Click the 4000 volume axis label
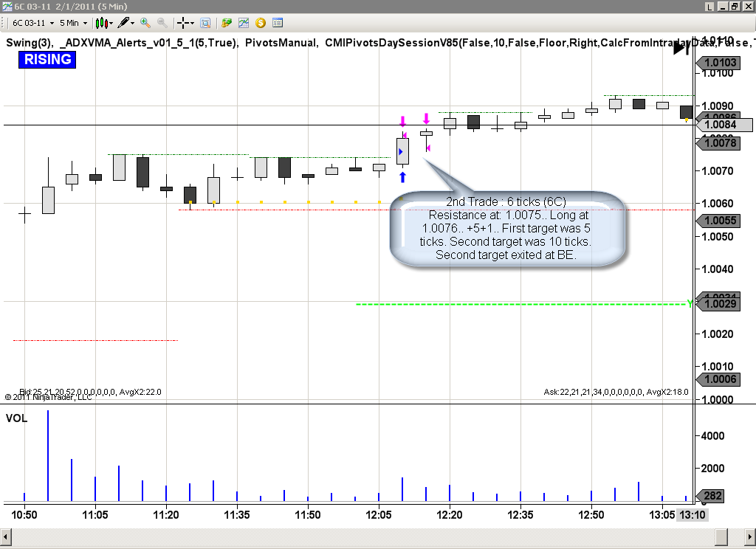 click(x=712, y=435)
